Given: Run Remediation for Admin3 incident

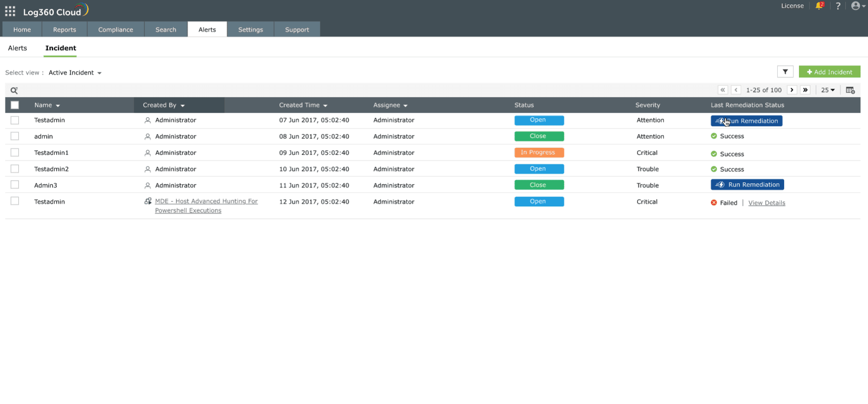Looking at the screenshot, I should tap(747, 185).
